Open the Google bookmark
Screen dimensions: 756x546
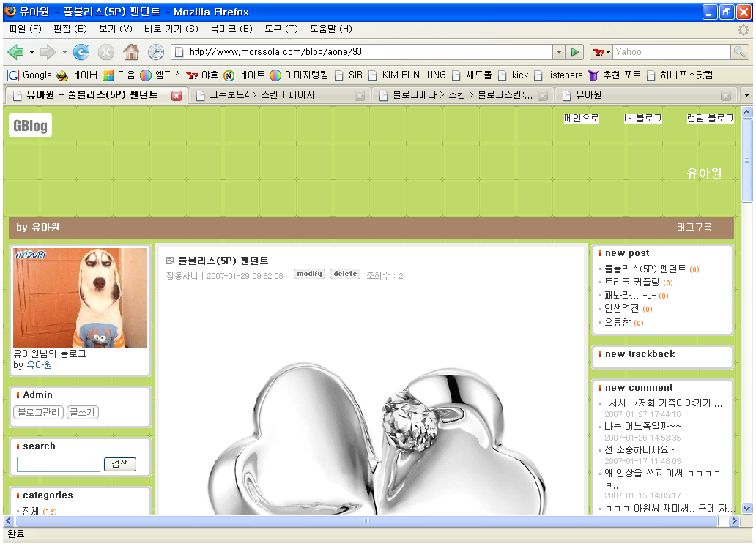pos(30,75)
